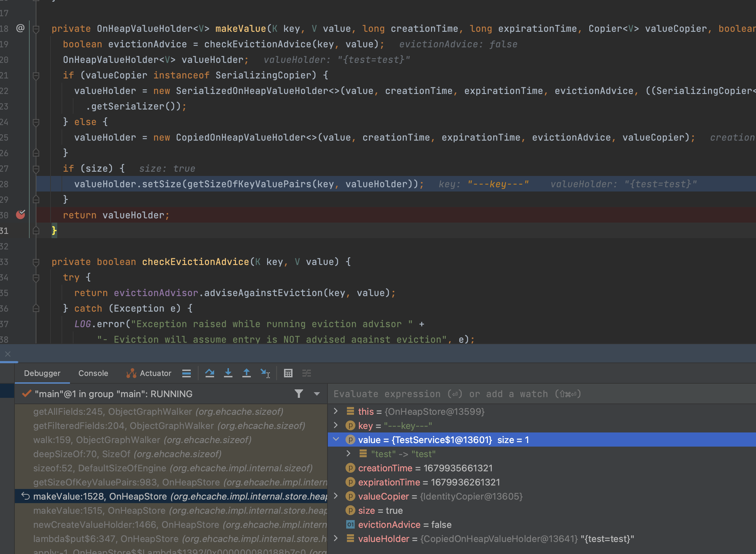Click Run to Cursor icon
Viewport: 756px width, 554px height.
pyautogui.click(x=265, y=373)
